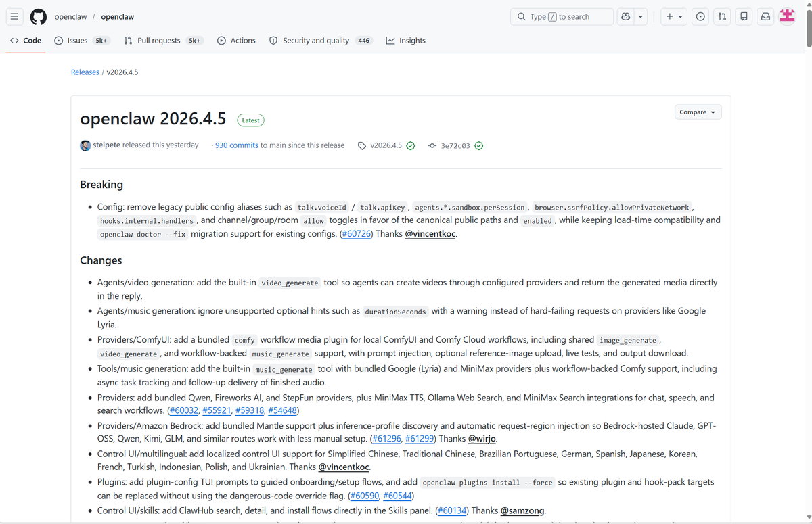Open the notifications inbox icon
Image resolution: width=812 pixels, height=524 pixels.
coord(765,17)
